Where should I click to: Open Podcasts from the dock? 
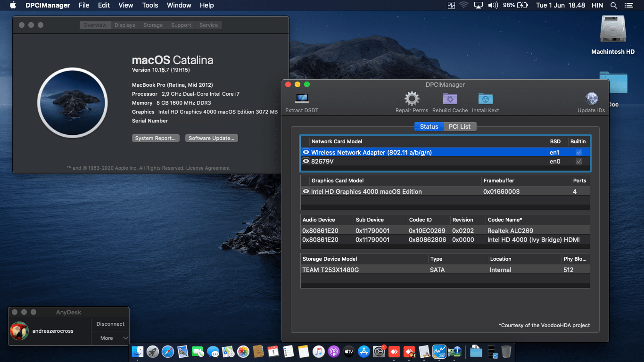(x=334, y=351)
